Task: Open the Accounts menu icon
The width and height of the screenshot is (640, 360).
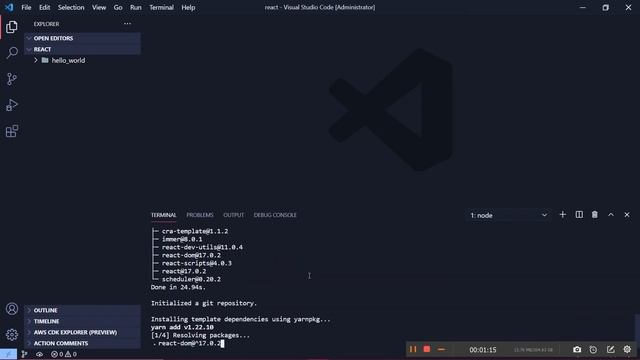Action: [12, 309]
